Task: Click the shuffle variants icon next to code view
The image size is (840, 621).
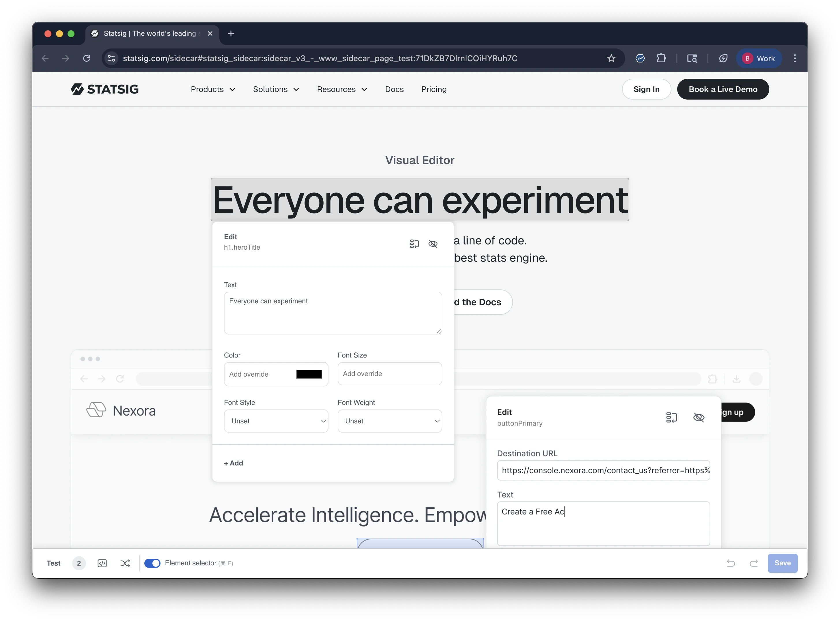Action: (126, 563)
